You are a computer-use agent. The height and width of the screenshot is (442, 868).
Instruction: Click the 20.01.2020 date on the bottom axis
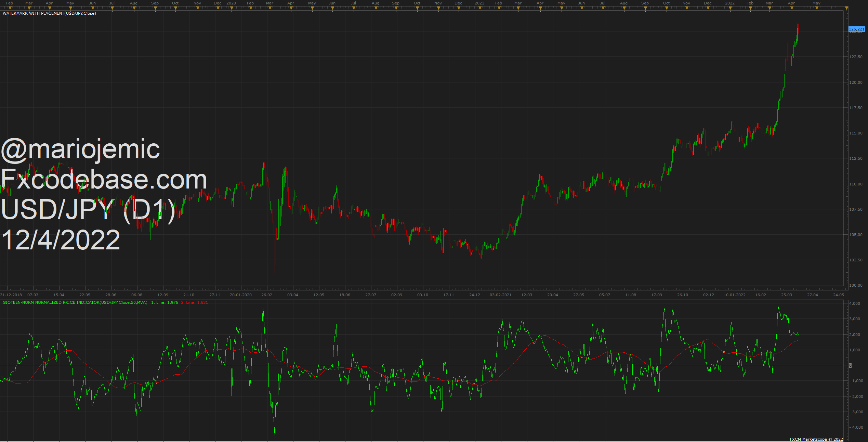(x=241, y=295)
